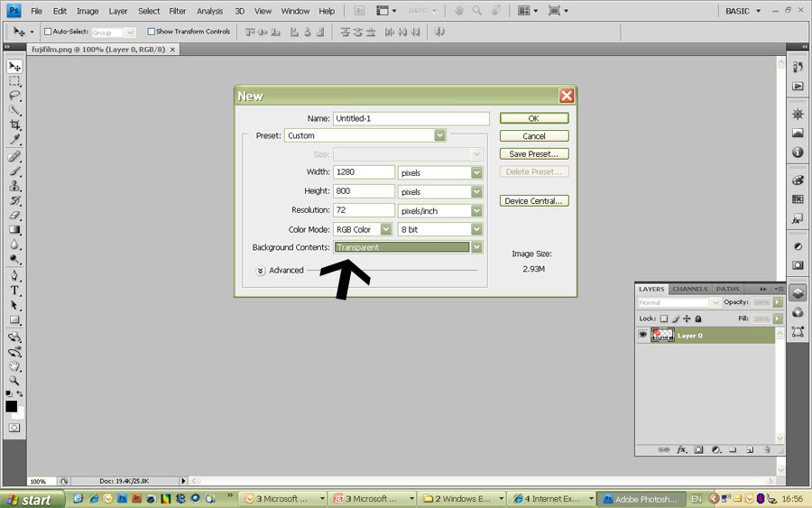Enable the Auto-Select checkbox
812x508 pixels.
[x=49, y=32]
